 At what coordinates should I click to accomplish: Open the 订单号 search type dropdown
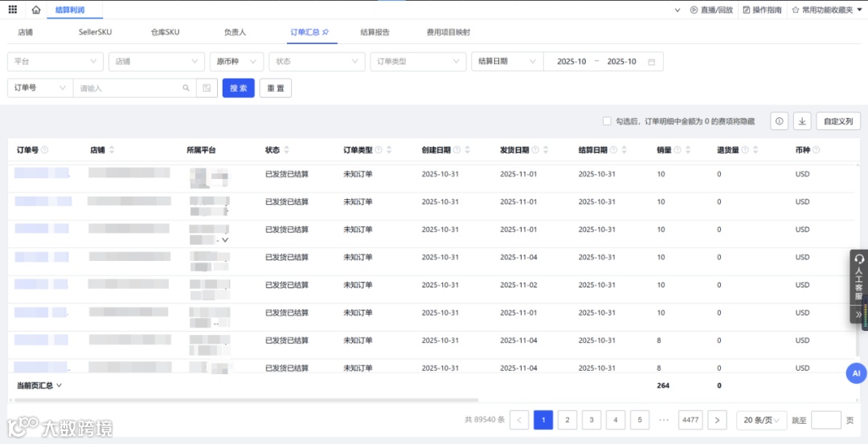tap(40, 88)
